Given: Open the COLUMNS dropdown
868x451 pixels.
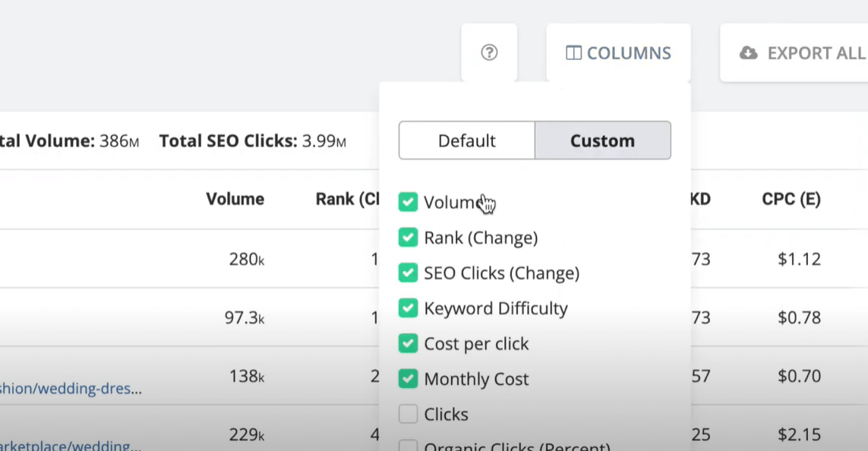Looking at the screenshot, I should tap(618, 53).
